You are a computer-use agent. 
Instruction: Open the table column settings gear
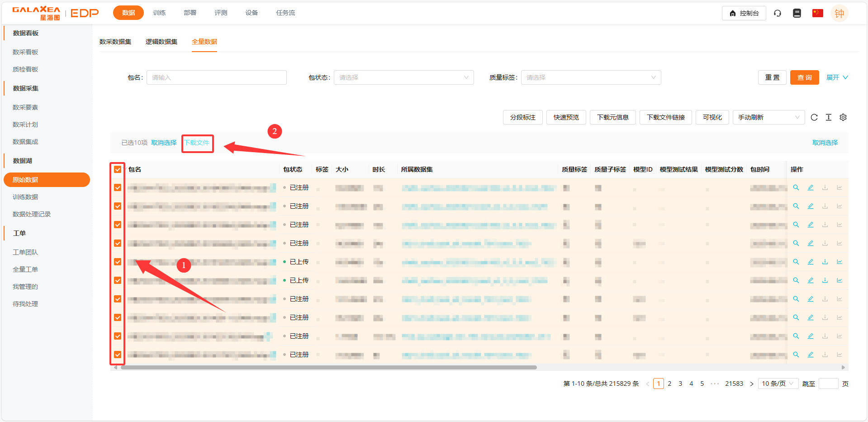[x=843, y=117]
